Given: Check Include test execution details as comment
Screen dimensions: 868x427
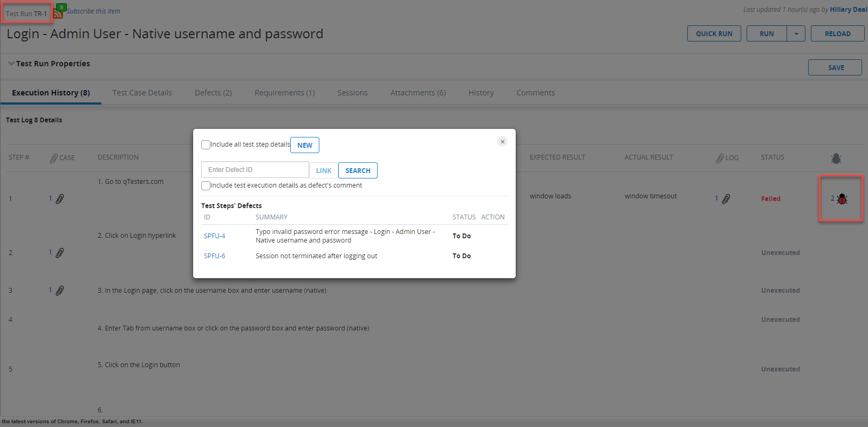Looking at the screenshot, I should tap(206, 185).
